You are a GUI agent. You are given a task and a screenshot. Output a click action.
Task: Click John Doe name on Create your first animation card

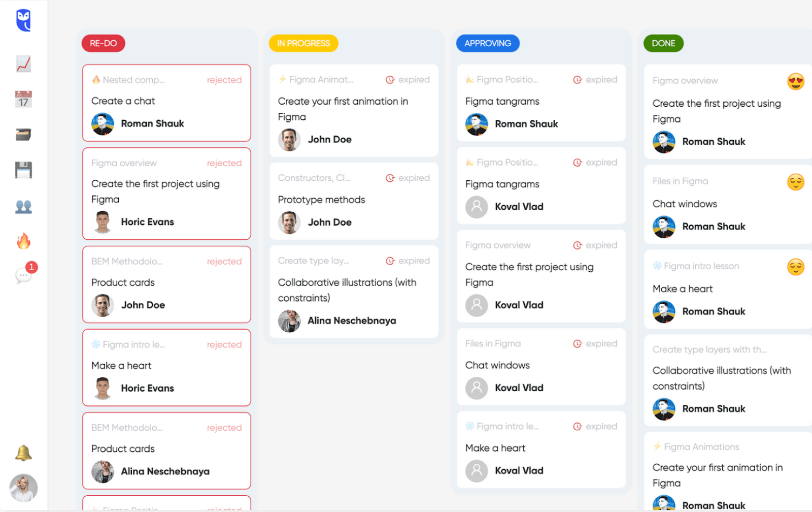coord(329,140)
